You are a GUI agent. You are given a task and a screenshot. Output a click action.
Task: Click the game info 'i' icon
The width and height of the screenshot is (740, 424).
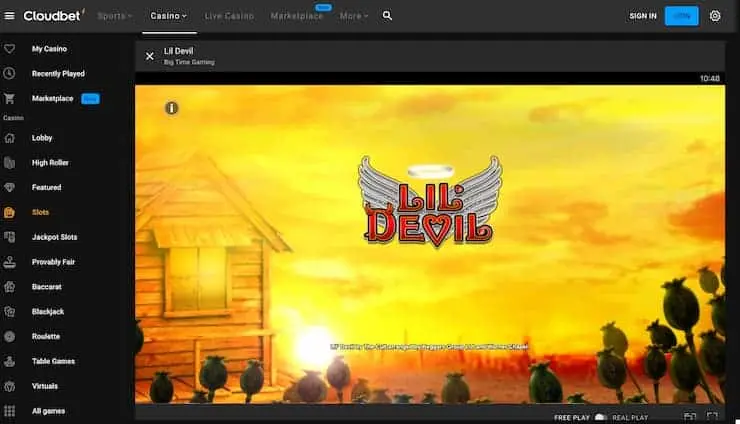pyautogui.click(x=171, y=108)
